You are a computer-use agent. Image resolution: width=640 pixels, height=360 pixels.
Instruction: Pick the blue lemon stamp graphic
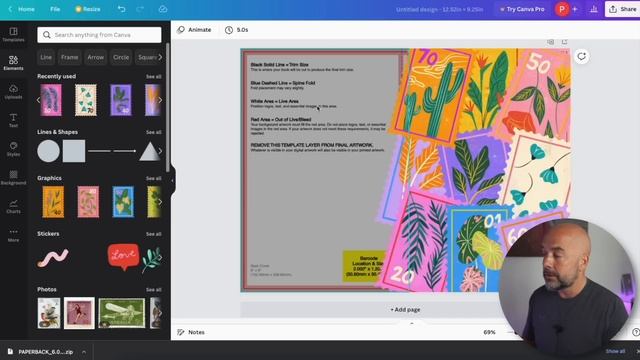pyautogui.click(x=123, y=202)
